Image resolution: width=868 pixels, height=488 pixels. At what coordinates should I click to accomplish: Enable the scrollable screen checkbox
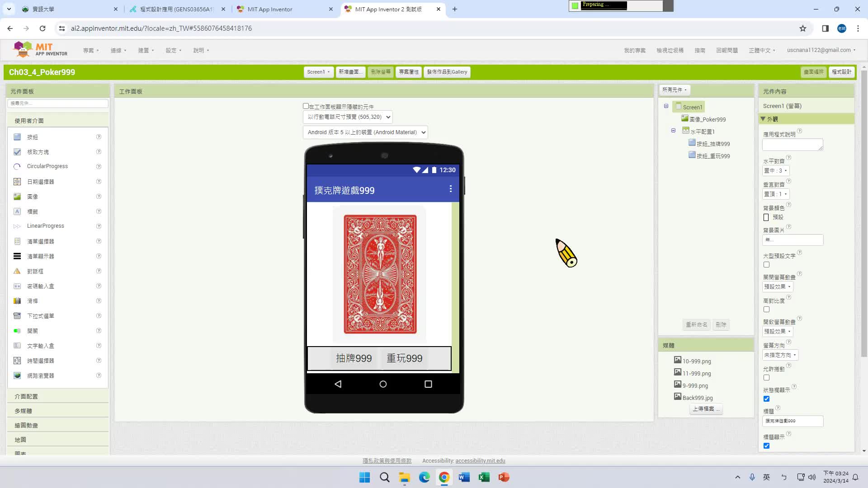click(x=766, y=378)
